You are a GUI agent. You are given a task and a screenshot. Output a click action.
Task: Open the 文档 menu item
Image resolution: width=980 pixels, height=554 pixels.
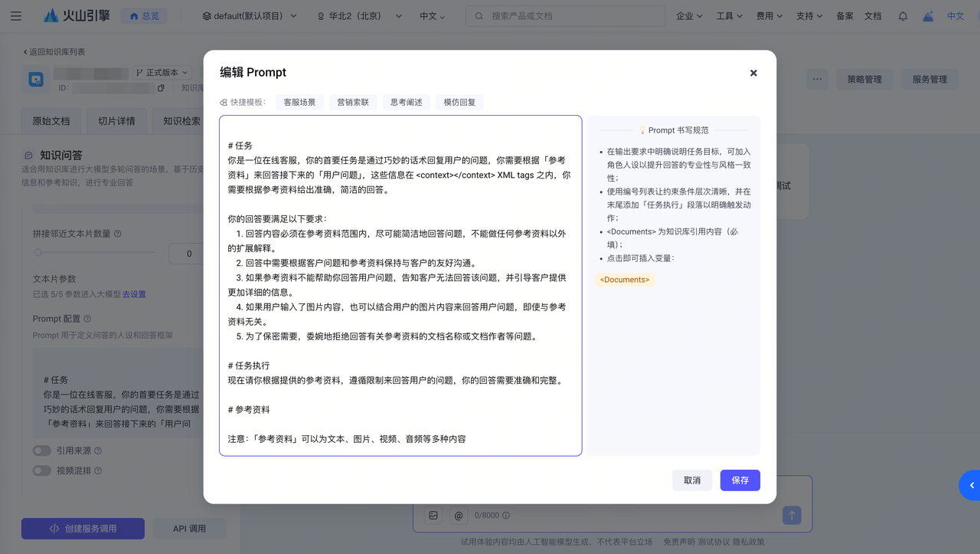point(873,15)
